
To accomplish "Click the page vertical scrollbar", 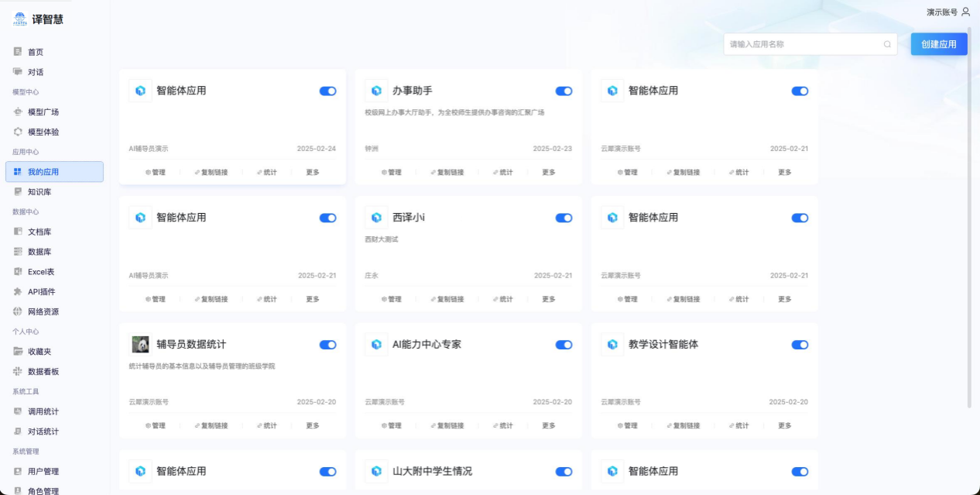I will [969, 217].
